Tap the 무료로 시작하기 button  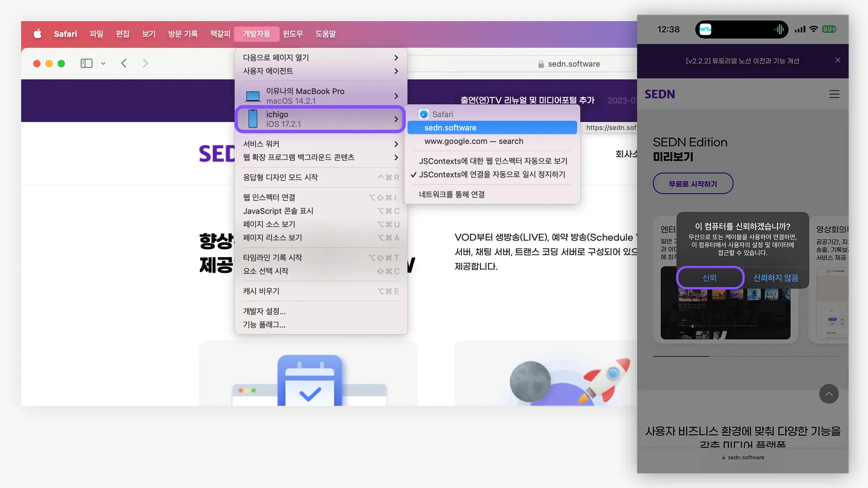point(693,184)
